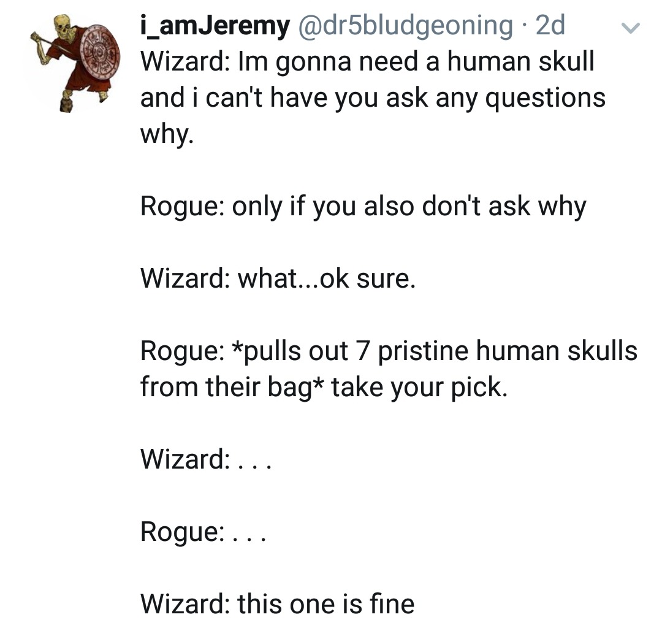Click the @dr5bludgeoning handle
Viewport: 662px width, 644px height.
pos(405,26)
